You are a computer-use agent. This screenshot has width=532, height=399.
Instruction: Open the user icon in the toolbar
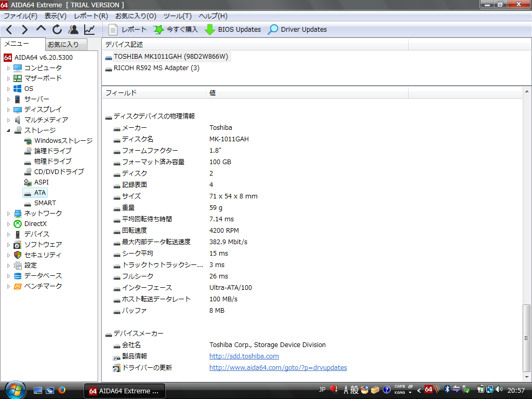coord(73,30)
